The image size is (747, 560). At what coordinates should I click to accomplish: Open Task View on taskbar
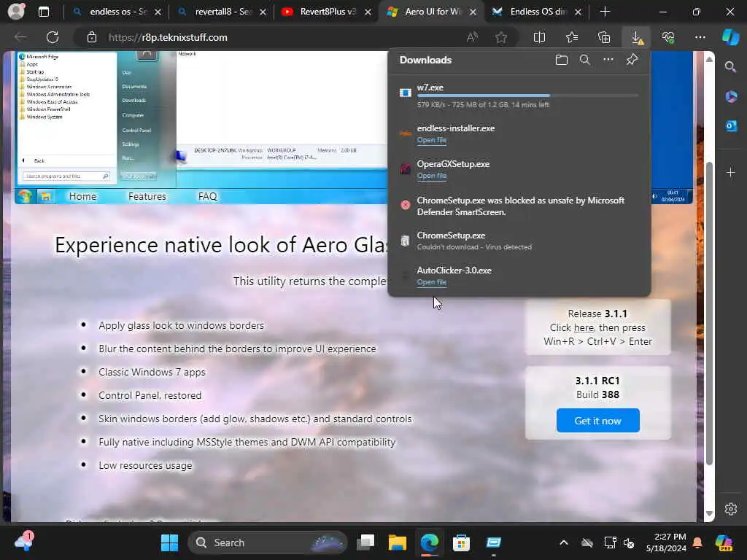[x=366, y=542]
